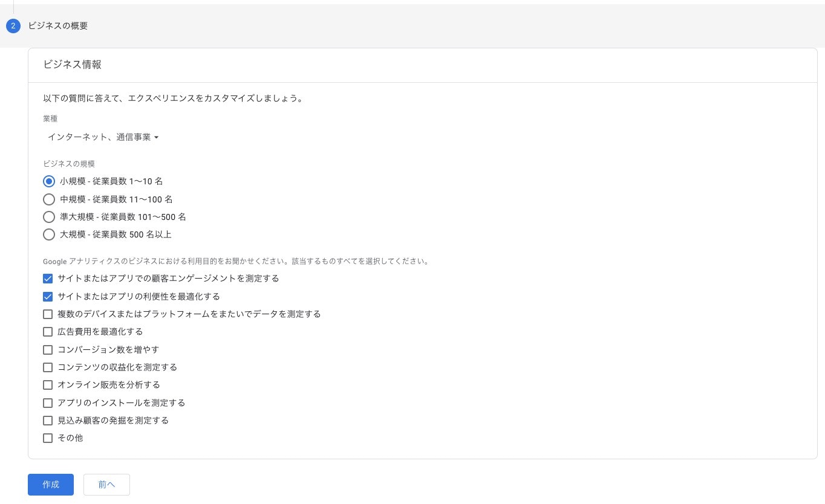Enable 複数のデバイスまたはプラットフォームをまたいでデータを測定する
Image resolution: width=825 pixels, height=504 pixels.
click(48, 314)
